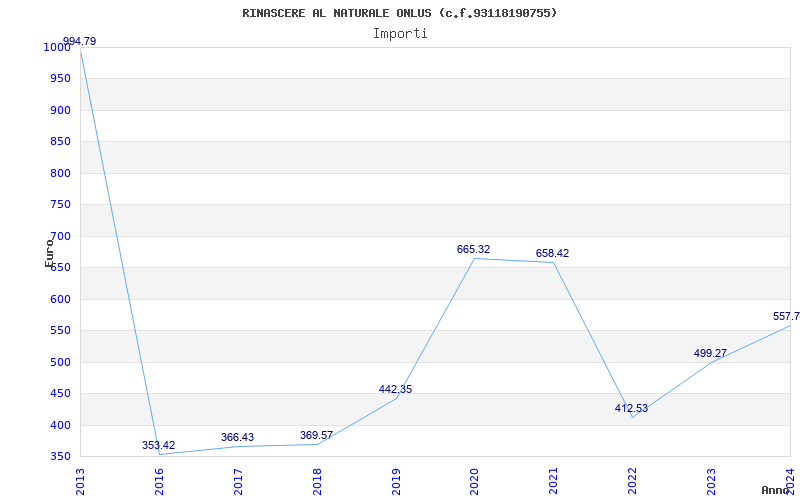The height and width of the screenshot is (500, 800).
Task: Click the 2023 x-axis year label
Action: 712,482
